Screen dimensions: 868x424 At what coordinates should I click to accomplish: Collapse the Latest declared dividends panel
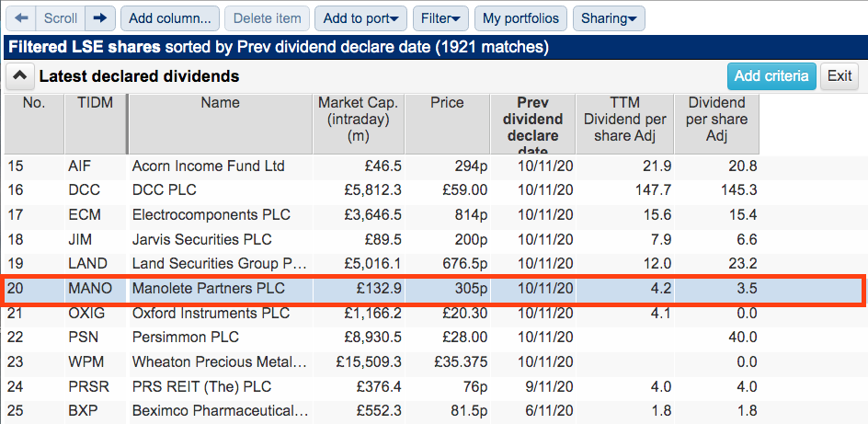[19, 75]
